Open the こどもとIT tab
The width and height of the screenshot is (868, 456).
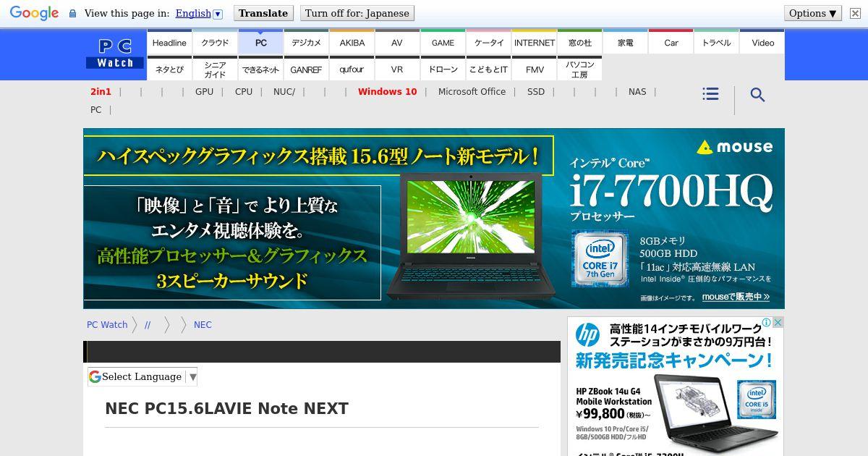488,69
